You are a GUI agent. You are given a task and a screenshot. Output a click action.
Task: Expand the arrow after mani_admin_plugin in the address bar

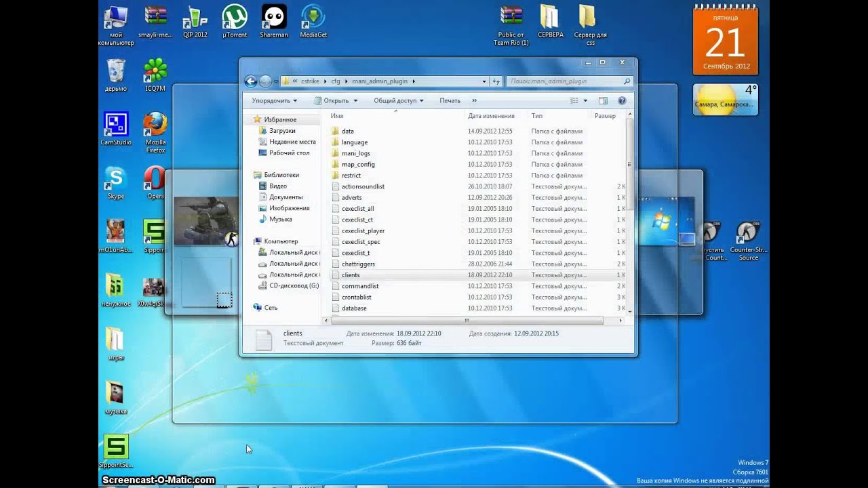click(x=414, y=81)
